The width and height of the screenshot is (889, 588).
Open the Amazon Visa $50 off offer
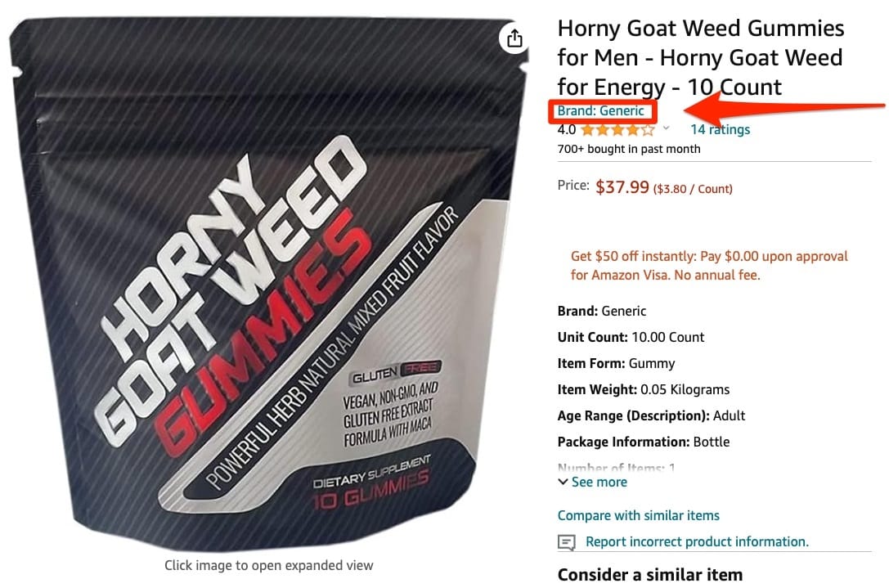(709, 265)
